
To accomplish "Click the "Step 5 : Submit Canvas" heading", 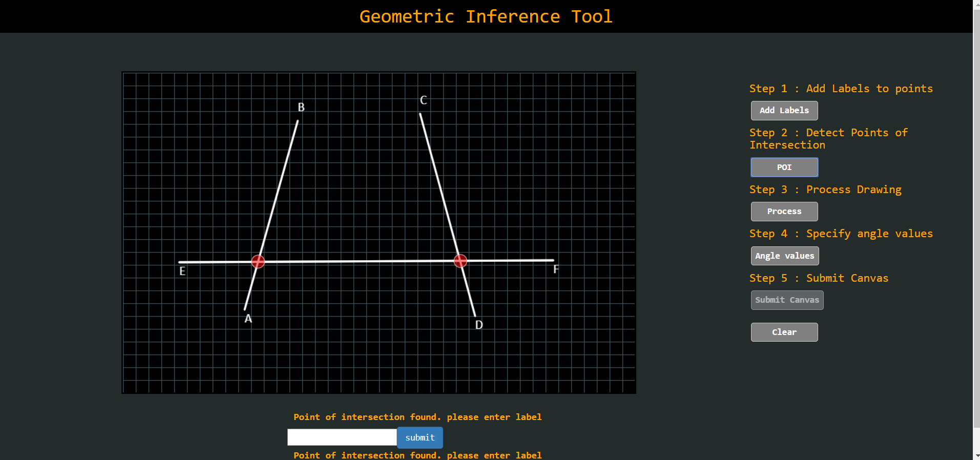I will [x=819, y=278].
